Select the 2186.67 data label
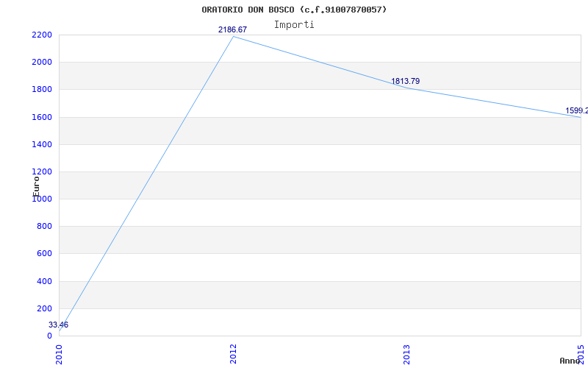The height and width of the screenshot is (368, 588). tap(232, 29)
